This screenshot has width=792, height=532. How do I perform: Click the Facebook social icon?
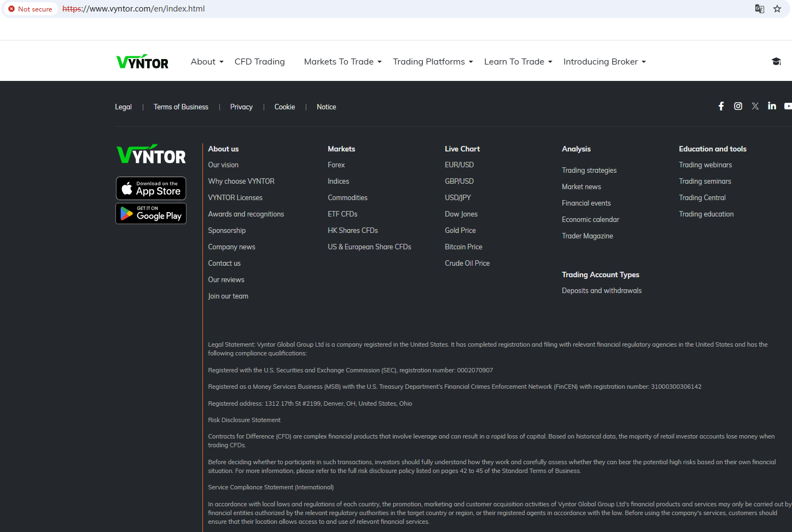721,106
